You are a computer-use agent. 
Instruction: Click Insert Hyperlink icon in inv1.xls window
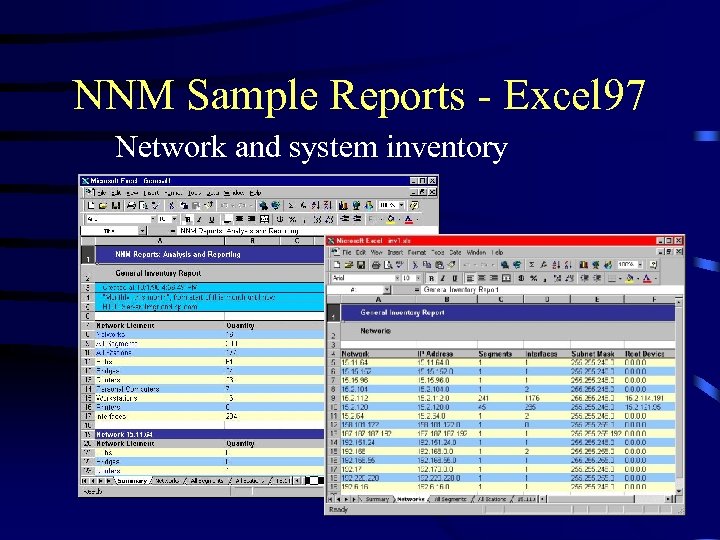click(505, 265)
